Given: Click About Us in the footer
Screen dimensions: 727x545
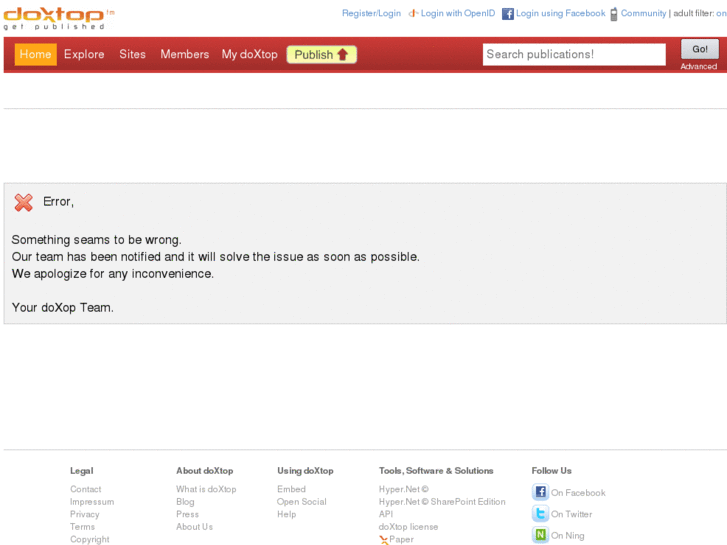Looking at the screenshot, I should coord(194,526).
